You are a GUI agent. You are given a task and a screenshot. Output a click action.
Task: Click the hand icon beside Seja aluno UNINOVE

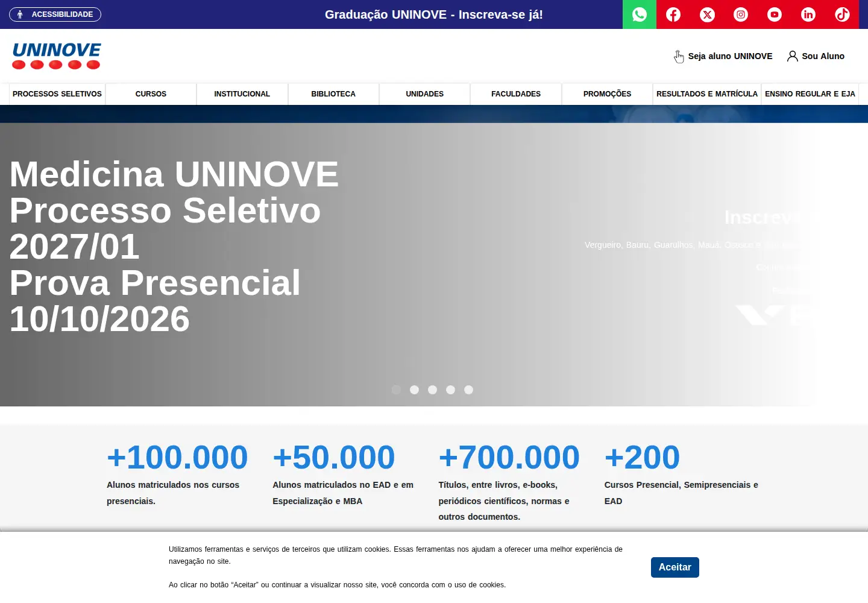(x=679, y=57)
